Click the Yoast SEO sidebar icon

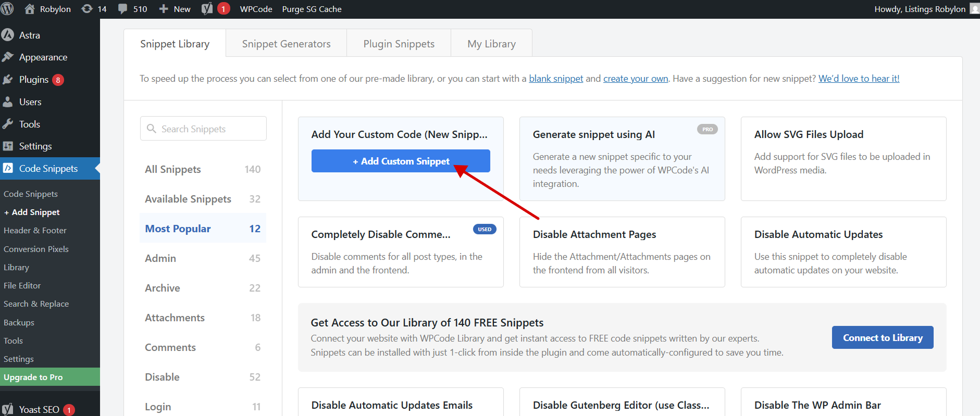[8, 409]
